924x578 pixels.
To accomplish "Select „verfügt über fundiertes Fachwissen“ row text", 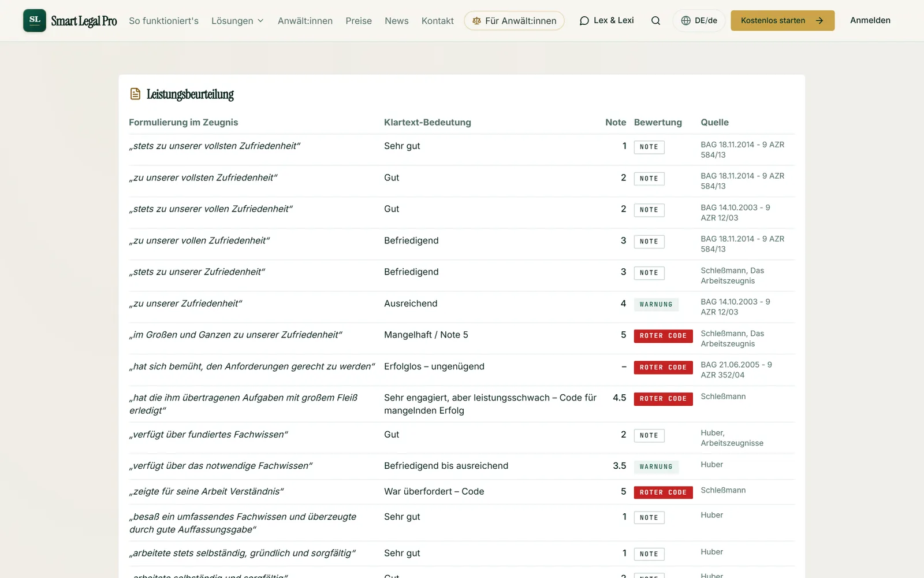I will click(208, 435).
